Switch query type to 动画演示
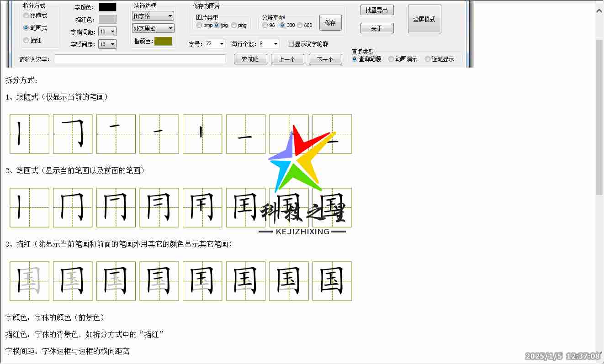This screenshot has height=364, width=604. click(391, 58)
